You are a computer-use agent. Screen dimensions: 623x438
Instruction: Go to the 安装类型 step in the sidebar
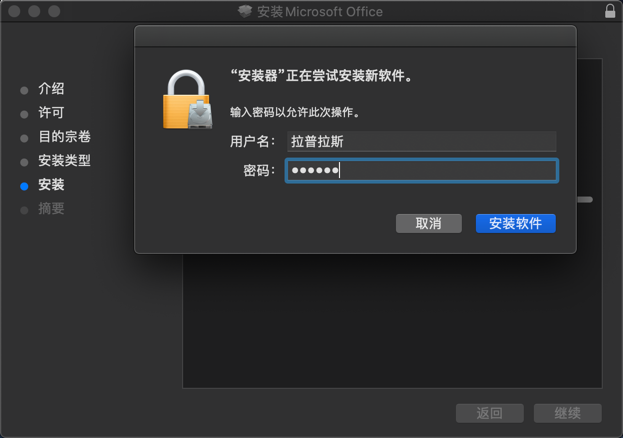point(64,161)
